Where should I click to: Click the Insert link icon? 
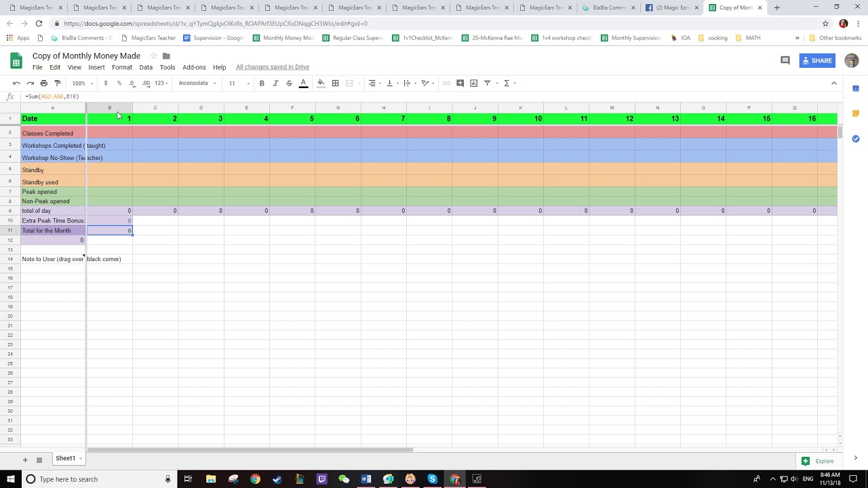[x=446, y=83]
